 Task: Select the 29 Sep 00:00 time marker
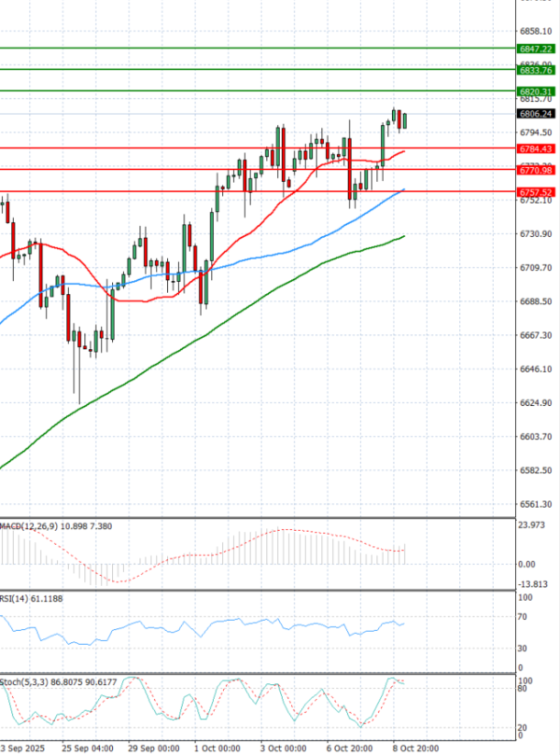[x=152, y=748]
